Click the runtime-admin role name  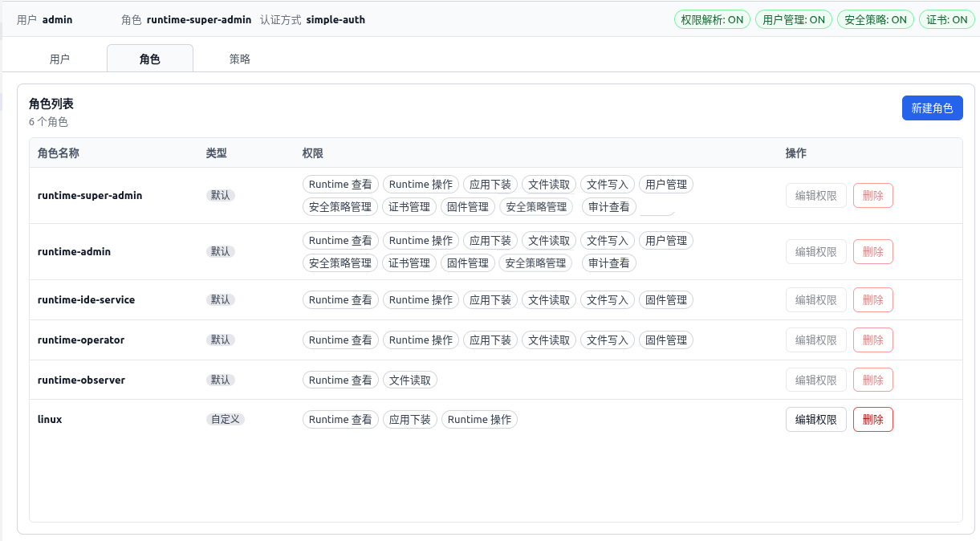[x=74, y=252]
